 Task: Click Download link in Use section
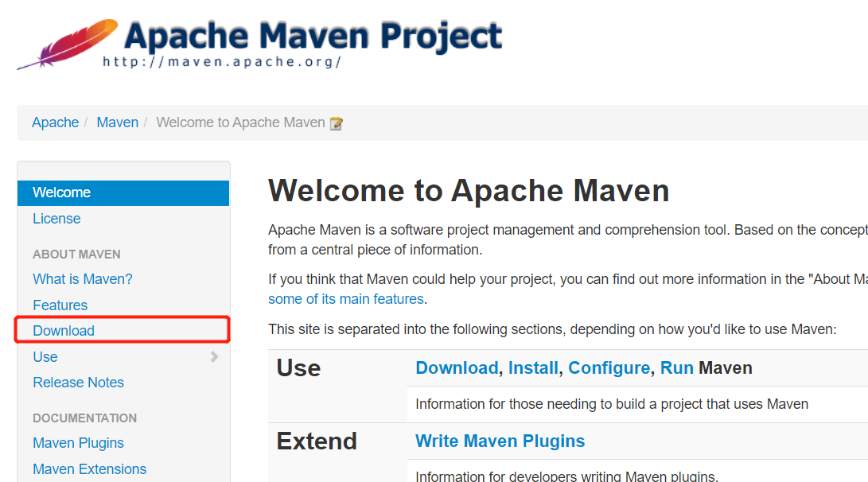(x=457, y=368)
